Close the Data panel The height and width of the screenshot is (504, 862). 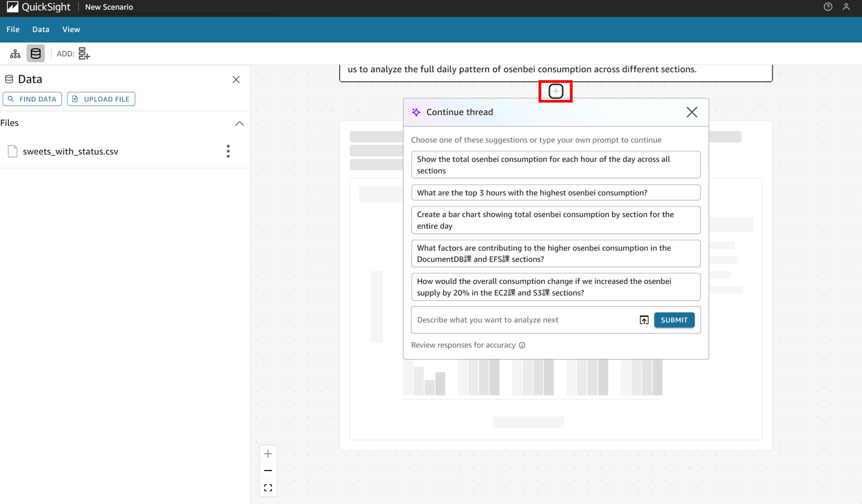click(236, 80)
